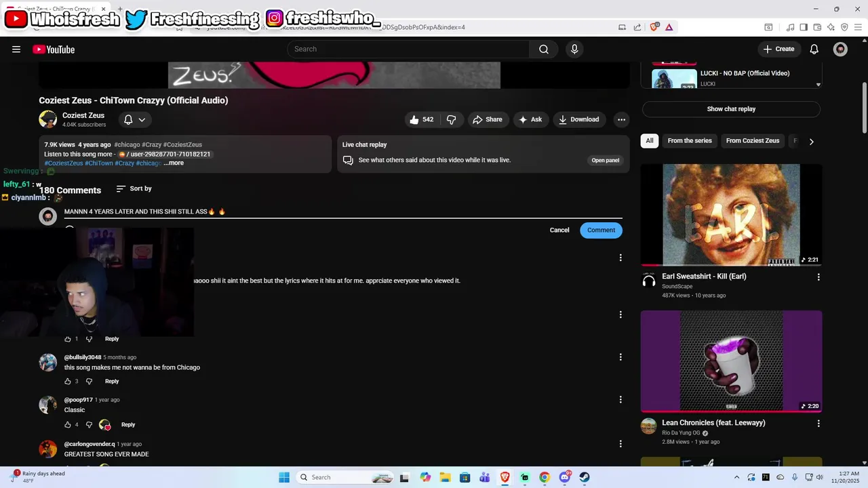The height and width of the screenshot is (488, 868).
Task: Start voice search with microphone icon
Action: pyautogui.click(x=574, y=49)
